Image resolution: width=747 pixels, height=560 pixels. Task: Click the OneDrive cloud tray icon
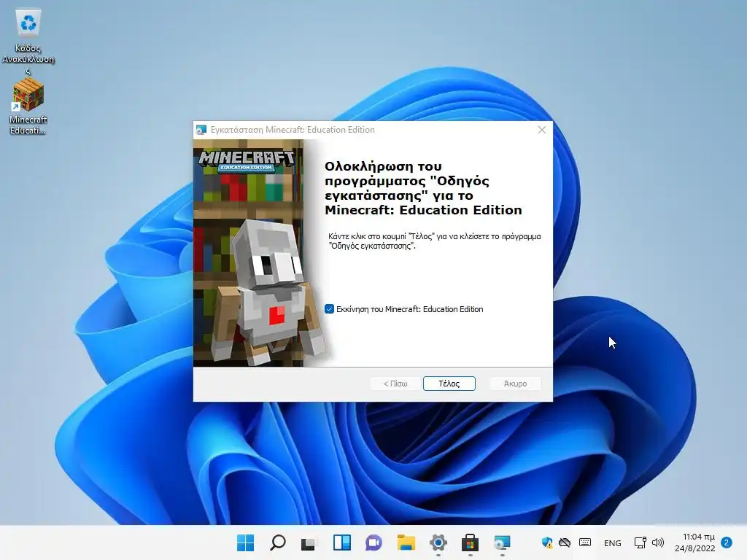pyautogui.click(x=565, y=542)
